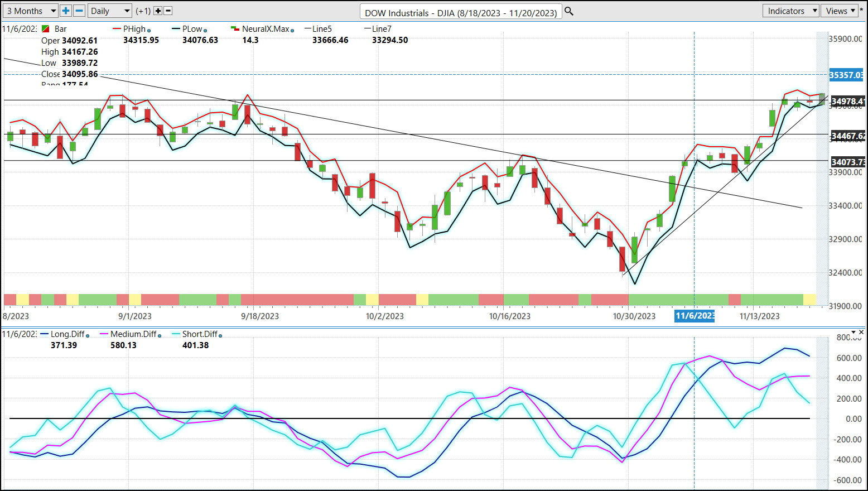Screen dimensions: 868x491
Task: Click the Medium.Diff value 580.13
Action: pyautogui.click(x=123, y=345)
